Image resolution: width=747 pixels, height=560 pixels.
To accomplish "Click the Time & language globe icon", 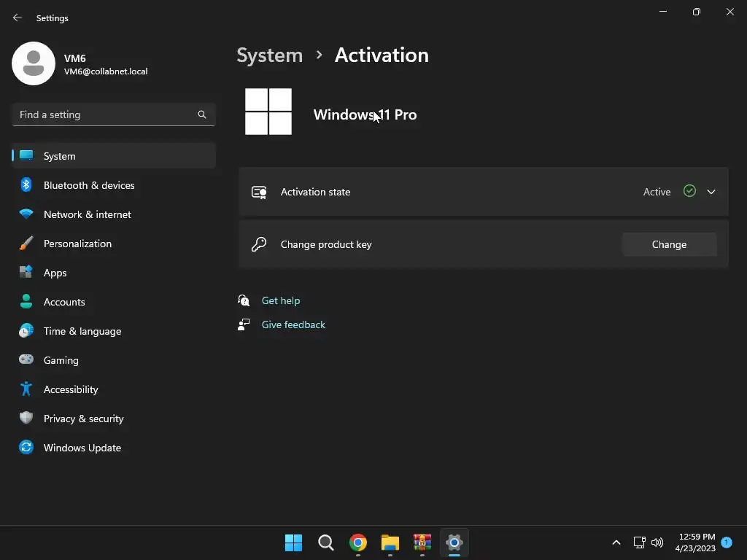I will (x=26, y=330).
